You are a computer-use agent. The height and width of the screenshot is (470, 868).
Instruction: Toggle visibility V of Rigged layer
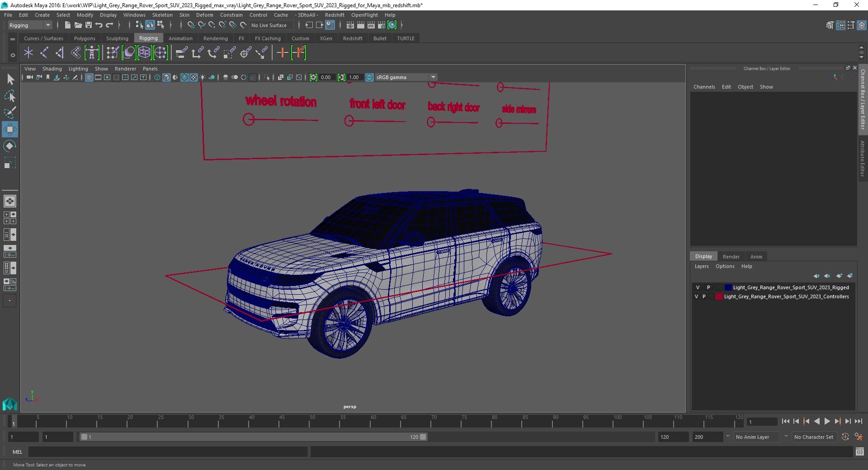[x=698, y=287]
